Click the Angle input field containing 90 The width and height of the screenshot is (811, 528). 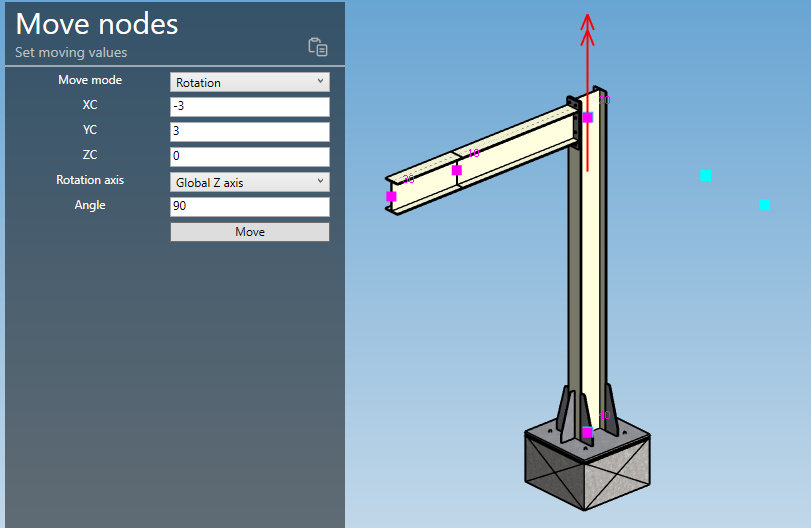pyautogui.click(x=250, y=206)
